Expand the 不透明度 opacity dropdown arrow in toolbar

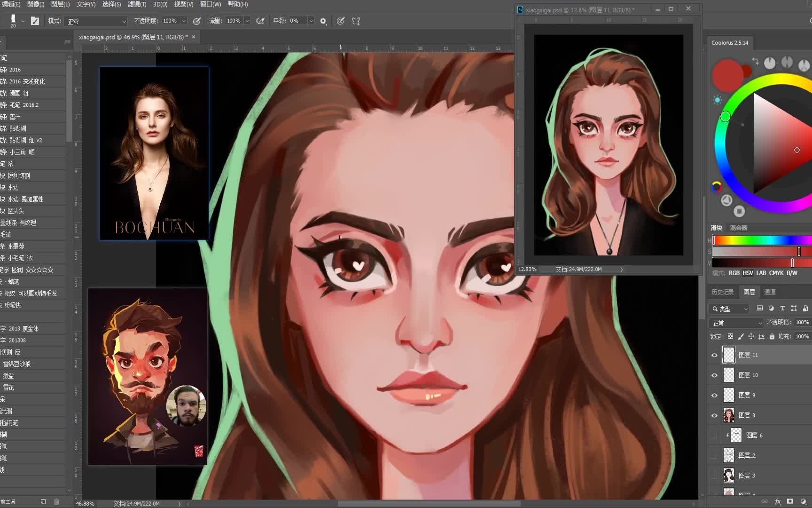click(x=184, y=21)
